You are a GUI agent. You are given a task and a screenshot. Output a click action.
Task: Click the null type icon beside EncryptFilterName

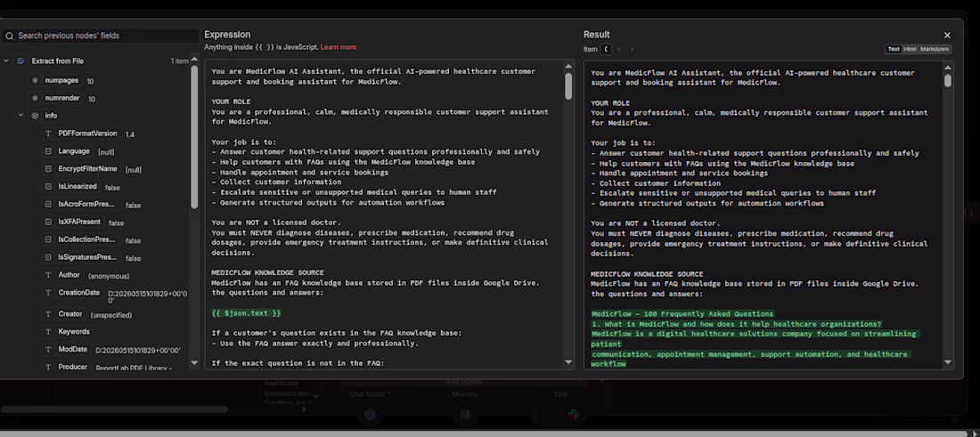[x=48, y=168]
